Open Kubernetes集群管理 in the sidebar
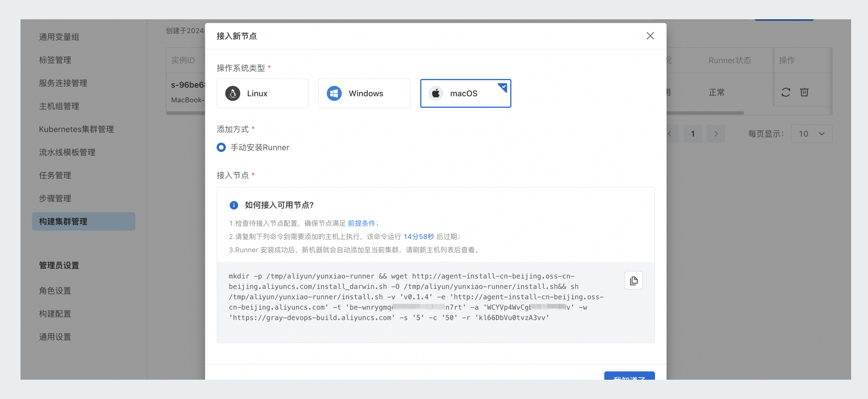868x399 pixels. coord(76,129)
